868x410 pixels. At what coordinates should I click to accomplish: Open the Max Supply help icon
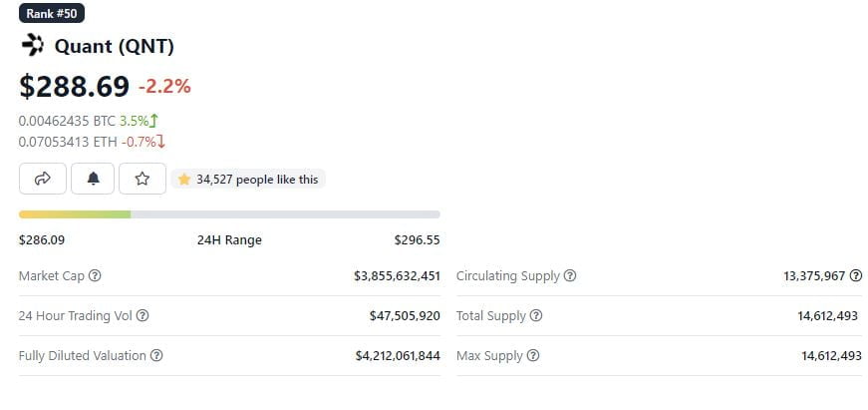(x=532, y=355)
